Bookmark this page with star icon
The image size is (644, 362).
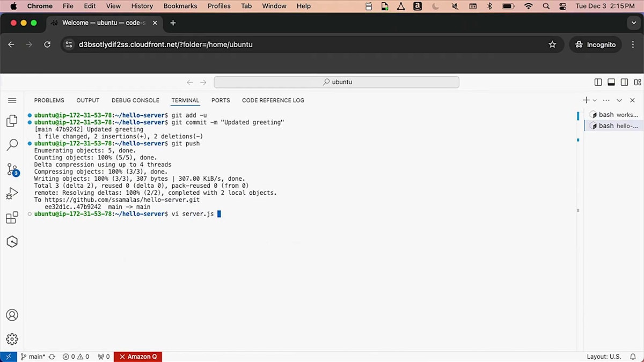552,45
